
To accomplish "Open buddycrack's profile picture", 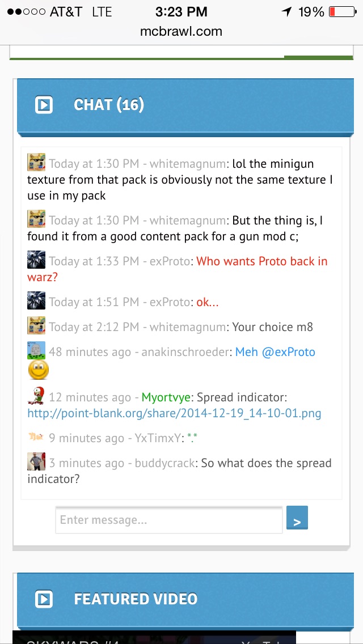I will tap(36, 461).
